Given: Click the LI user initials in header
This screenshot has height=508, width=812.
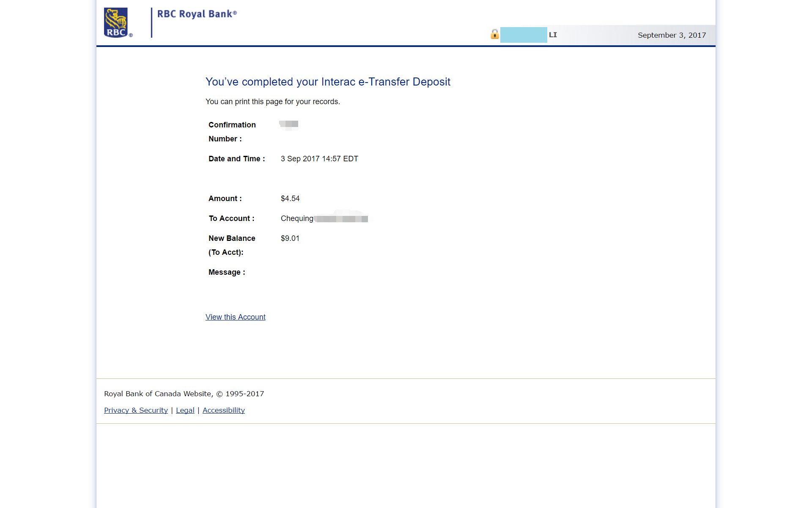Looking at the screenshot, I should [553, 35].
